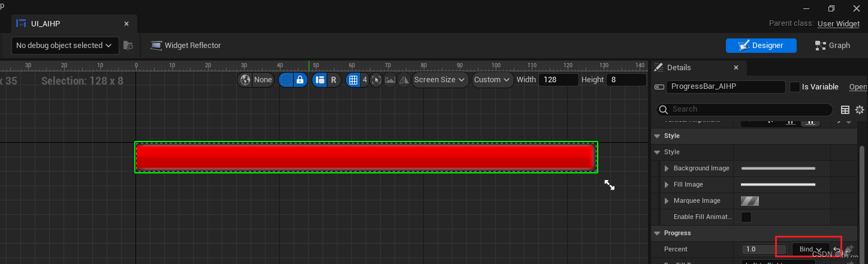Select the Details panel tab

[698, 67]
